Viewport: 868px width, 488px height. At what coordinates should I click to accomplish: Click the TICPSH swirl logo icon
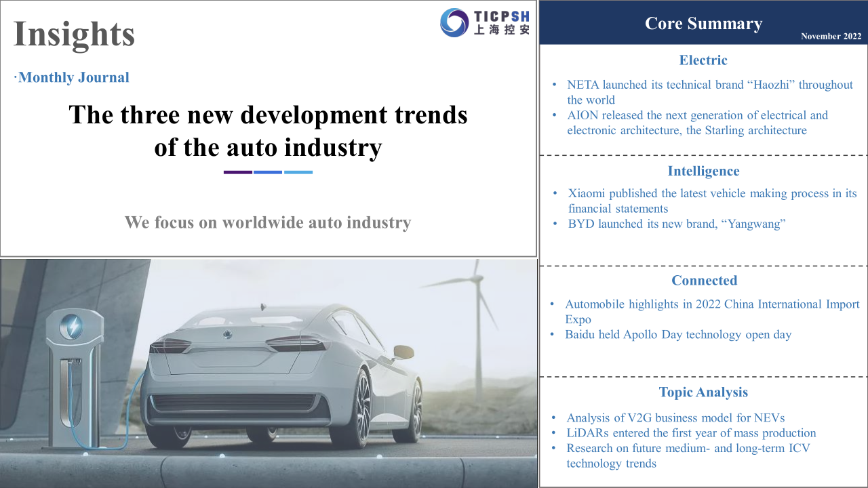pyautogui.click(x=454, y=22)
